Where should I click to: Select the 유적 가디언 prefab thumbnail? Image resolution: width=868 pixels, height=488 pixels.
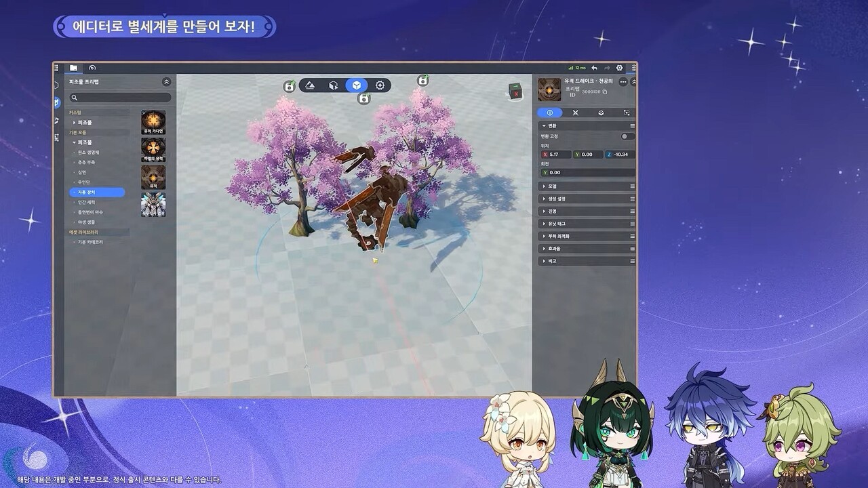coord(153,123)
